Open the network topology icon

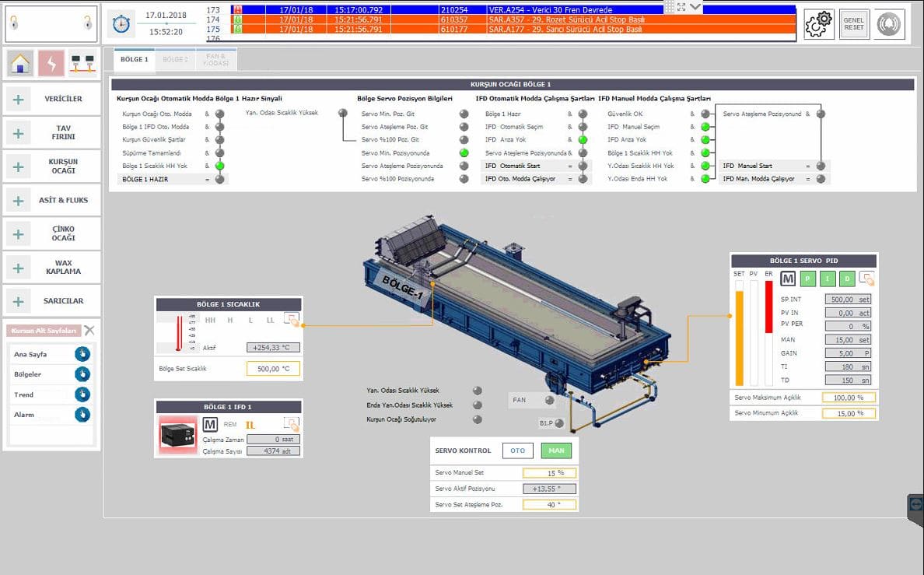point(82,63)
